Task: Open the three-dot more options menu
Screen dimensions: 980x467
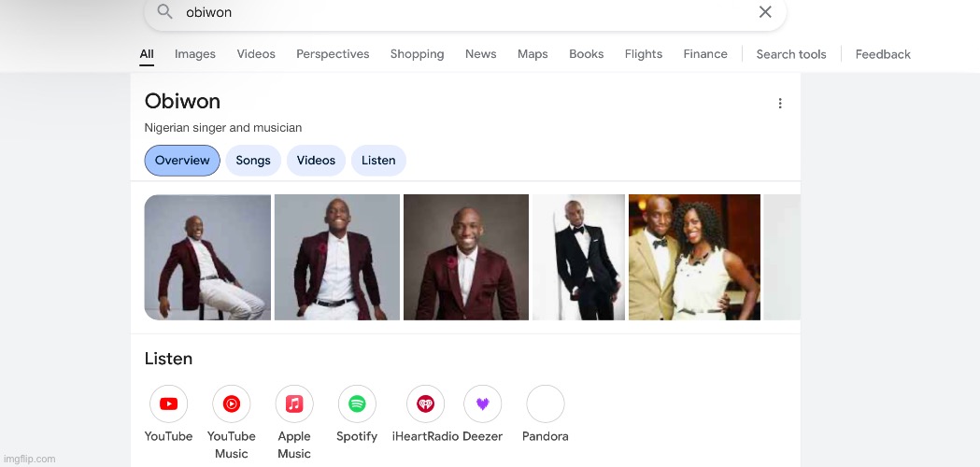Action: click(x=780, y=104)
